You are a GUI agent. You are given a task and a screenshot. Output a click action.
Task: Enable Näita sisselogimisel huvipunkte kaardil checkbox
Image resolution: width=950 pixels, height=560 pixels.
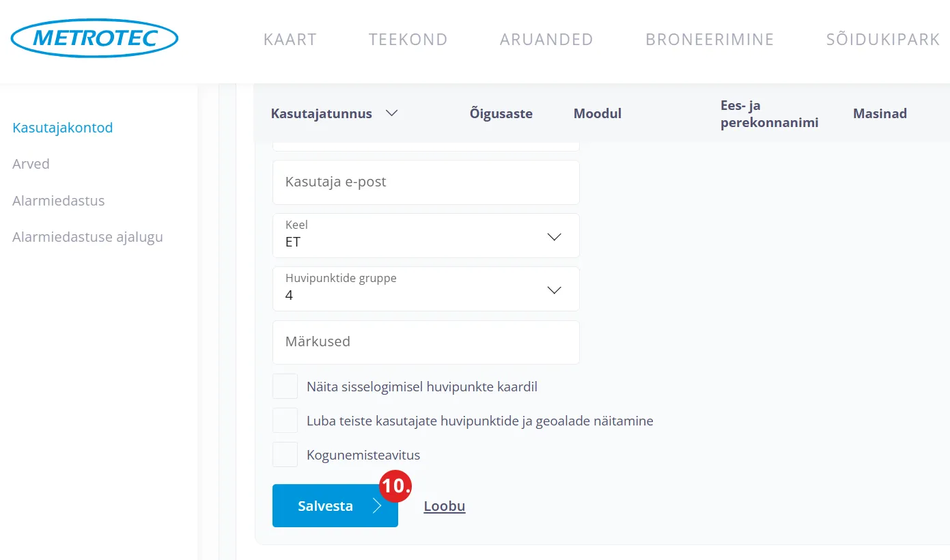click(x=285, y=387)
